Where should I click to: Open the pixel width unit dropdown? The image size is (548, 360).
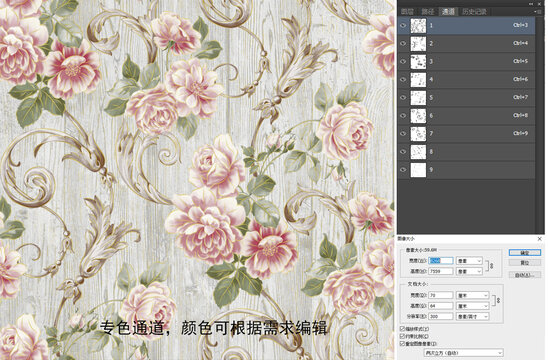point(469,261)
